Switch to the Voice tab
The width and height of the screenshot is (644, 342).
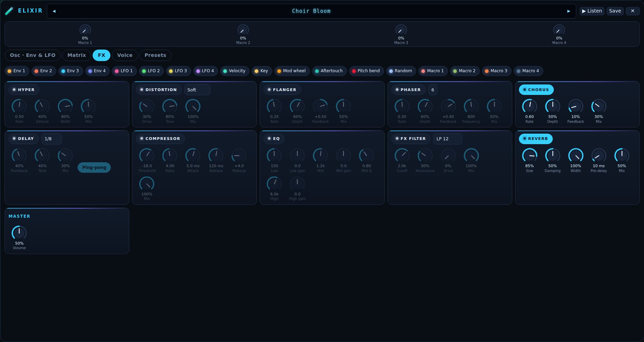(x=125, y=55)
